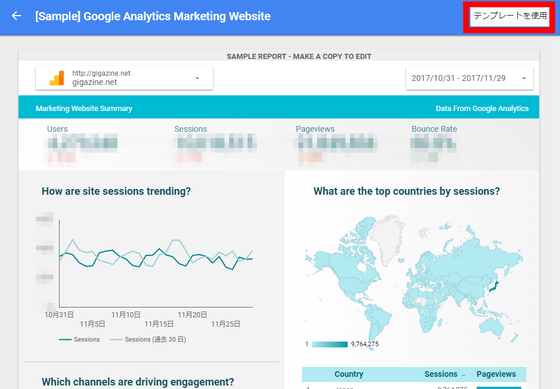The width and height of the screenshot is (560, 389).
Task: Expand the 2017/10/31 - 2017/11/29 date range picker
Action: point(469,78)
